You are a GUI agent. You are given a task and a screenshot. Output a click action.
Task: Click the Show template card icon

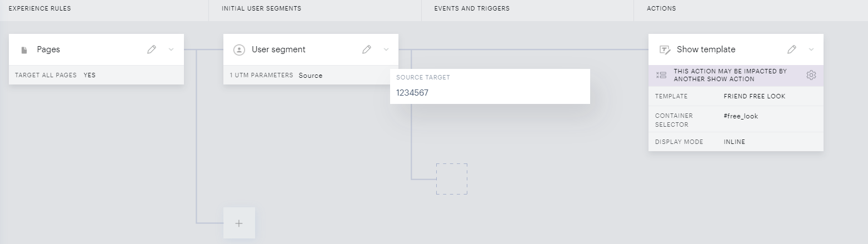click(665, 49)
